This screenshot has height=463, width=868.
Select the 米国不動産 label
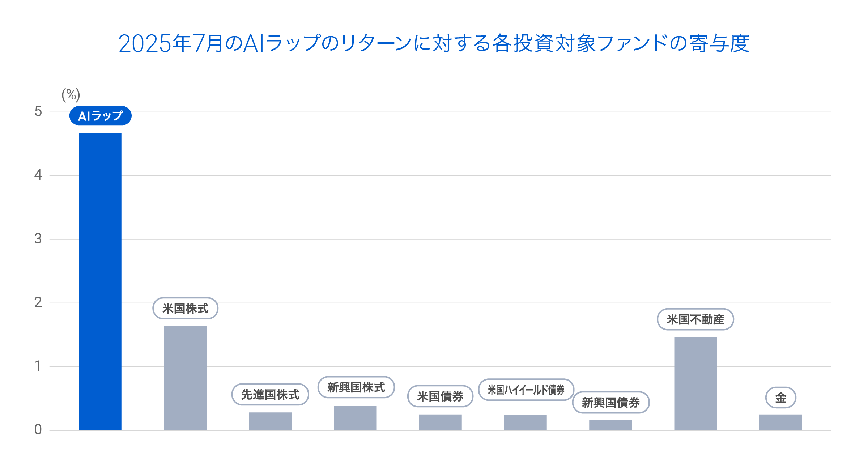(x=695, y=319)
